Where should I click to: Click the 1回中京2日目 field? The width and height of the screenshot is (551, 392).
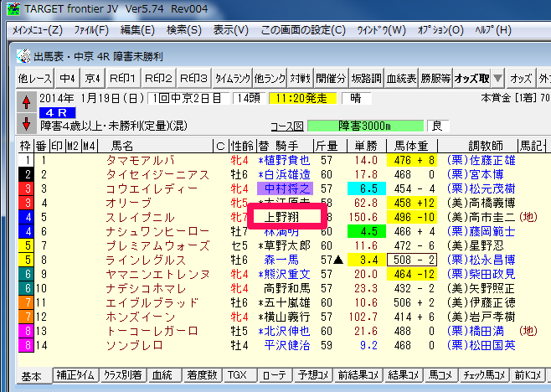coord(188,99)
